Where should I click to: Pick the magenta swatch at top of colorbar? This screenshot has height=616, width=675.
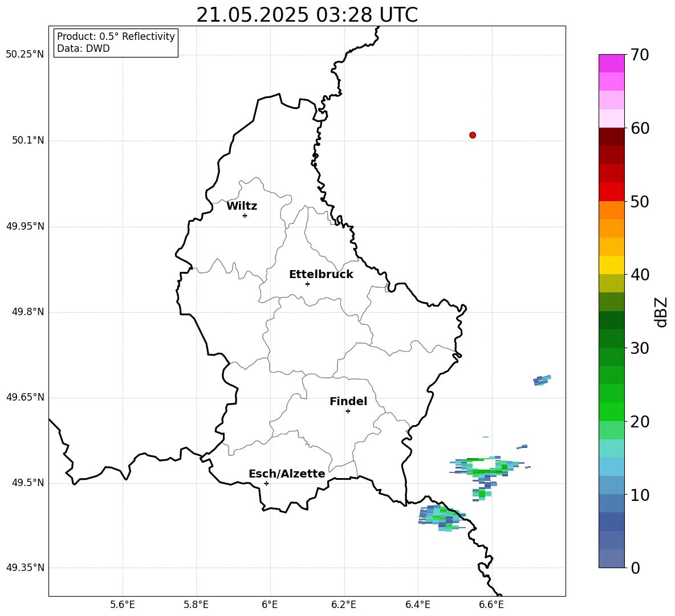pos(612,63)
